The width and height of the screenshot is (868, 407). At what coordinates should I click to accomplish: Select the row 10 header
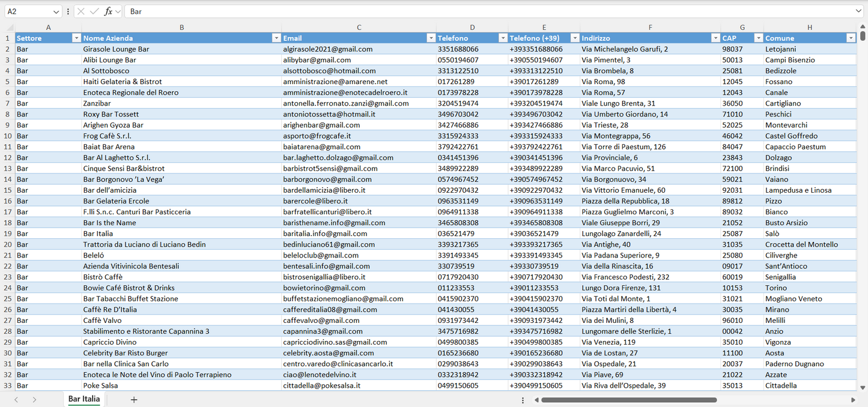tap(8, 136)
